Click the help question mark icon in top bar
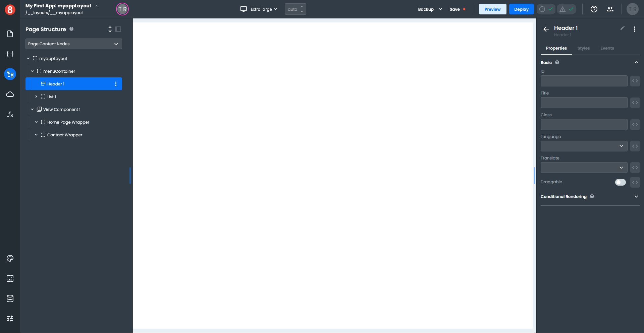The image size is (644, 333). pyautogui.click(x=594, y=9)
